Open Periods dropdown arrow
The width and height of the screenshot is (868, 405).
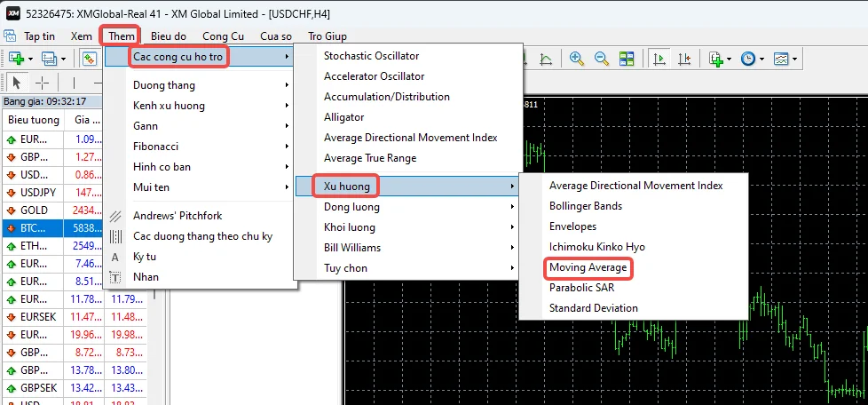tap(761, 60)
